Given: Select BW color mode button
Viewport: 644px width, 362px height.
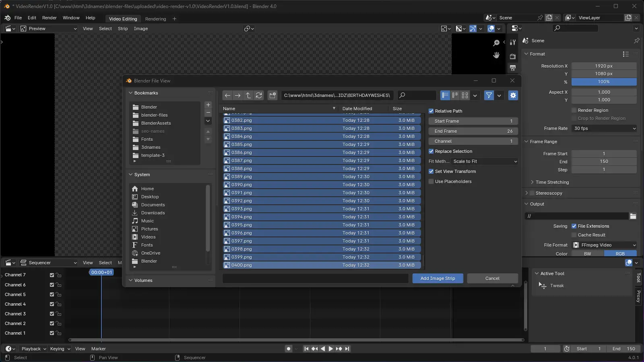Looking at the screenshot, I should click(588, 254).
